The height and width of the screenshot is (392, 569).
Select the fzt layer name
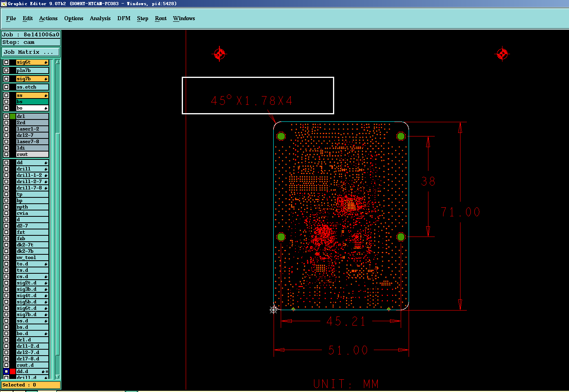point(32,232)
